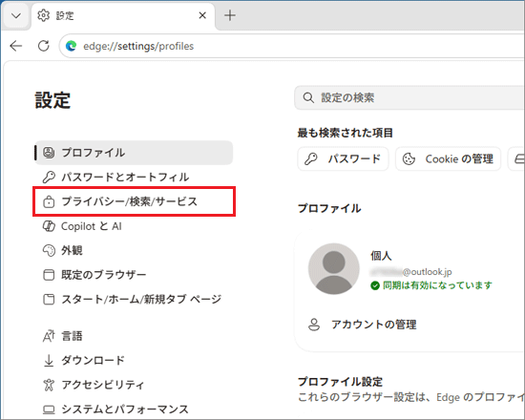Reload the settings page
Image resolution: width=525 pixels, height=420 pixels.
[x=44, y=46]
